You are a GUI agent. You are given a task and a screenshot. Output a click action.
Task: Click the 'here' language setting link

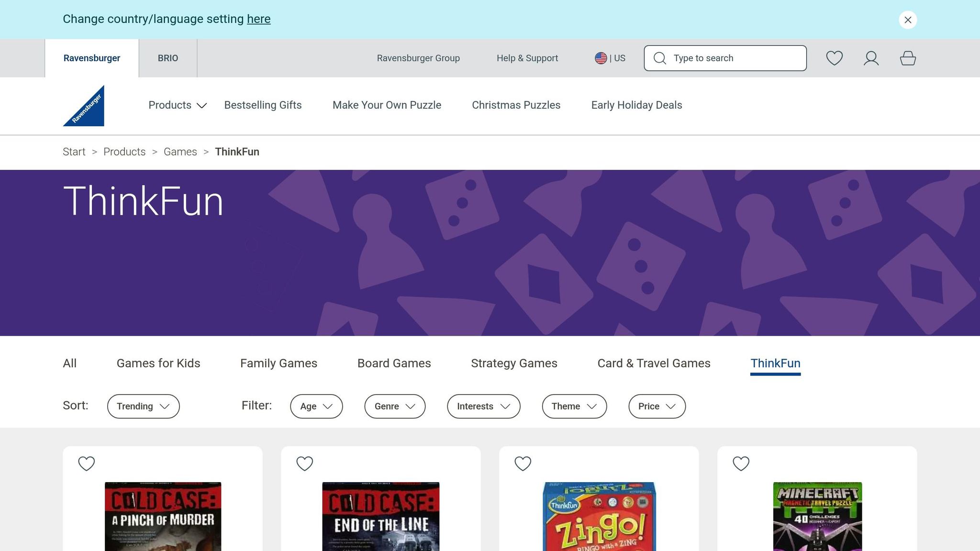point(258,19)
